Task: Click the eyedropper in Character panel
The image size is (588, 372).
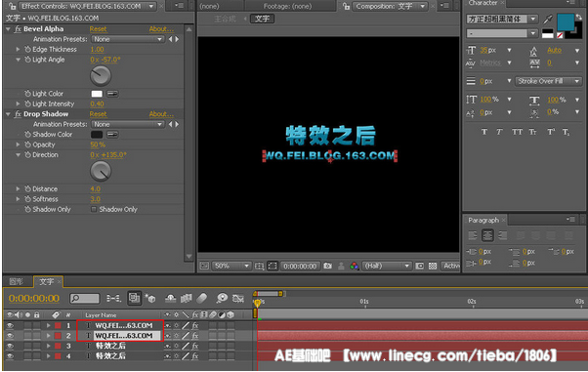Action: click(548, 20)
